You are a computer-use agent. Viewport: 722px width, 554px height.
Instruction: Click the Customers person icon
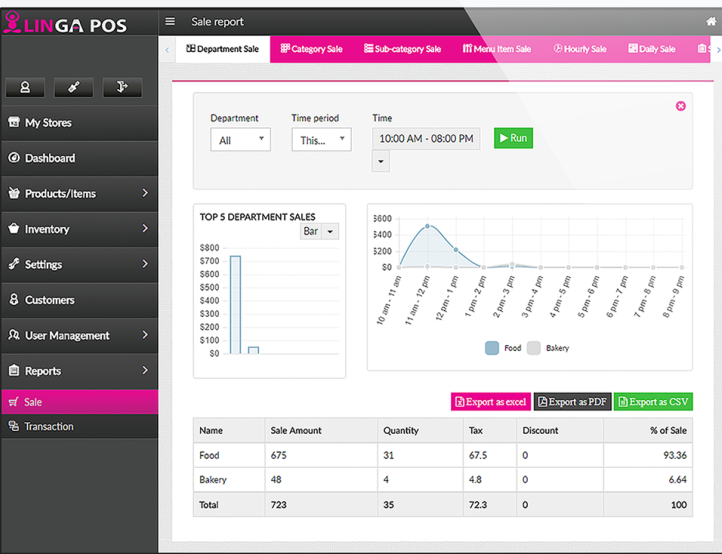coord(14,299)
